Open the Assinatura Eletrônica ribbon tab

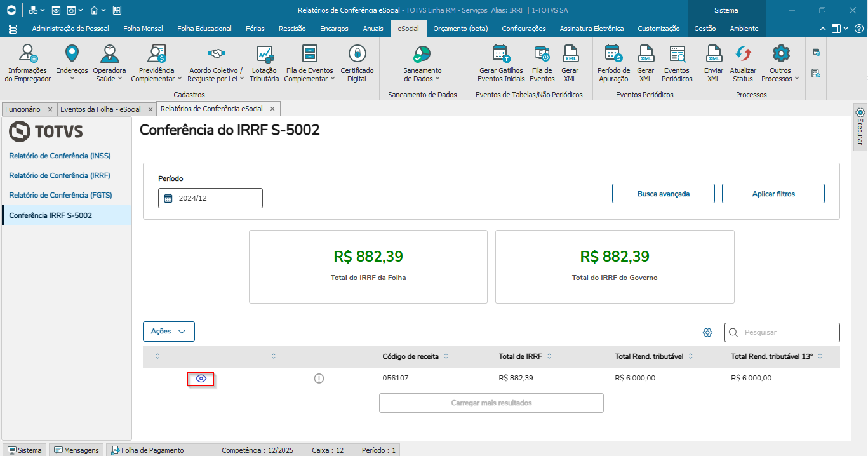(592, 29)
